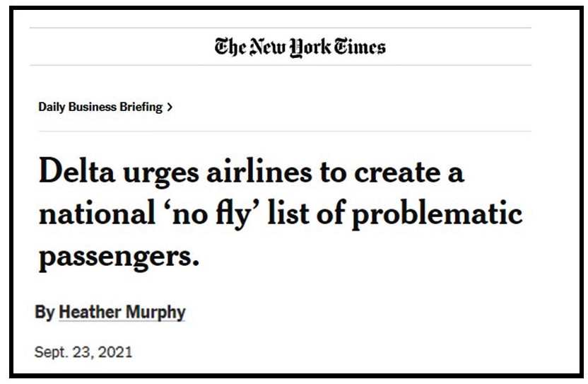Click the word "Briefing" in the section label
Screen dimensions: 588x384
click(x=140, y=107)
